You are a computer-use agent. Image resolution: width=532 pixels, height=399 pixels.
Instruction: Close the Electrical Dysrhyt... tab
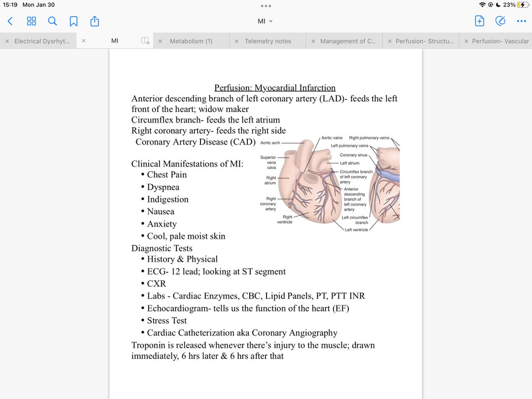click(6, 41)
